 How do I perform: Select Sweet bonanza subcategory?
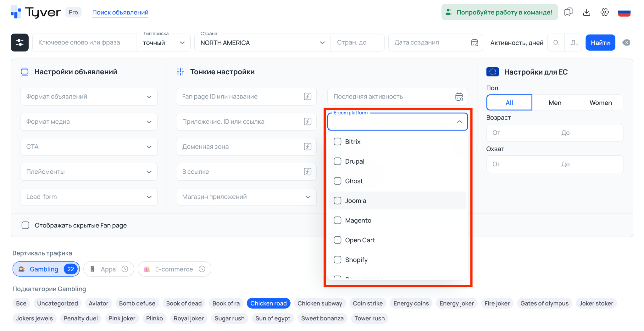[x=322, y=318]
